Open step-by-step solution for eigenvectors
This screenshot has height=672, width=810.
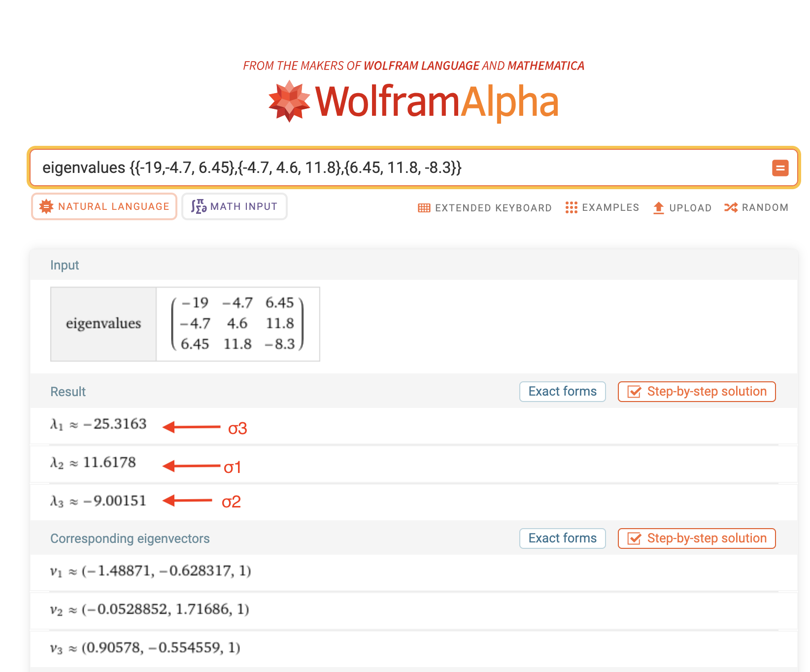697,538
